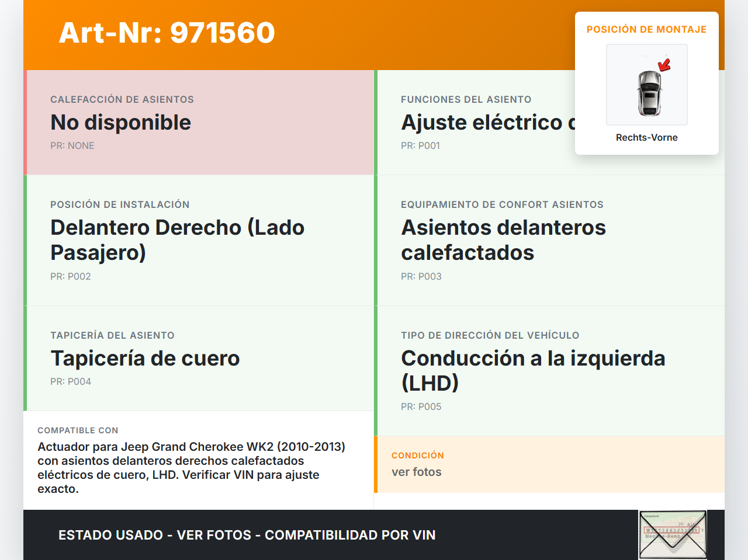The image size is (748, 560).
Task: Select the PR: P002 code
Action: (x=71, y=276)
